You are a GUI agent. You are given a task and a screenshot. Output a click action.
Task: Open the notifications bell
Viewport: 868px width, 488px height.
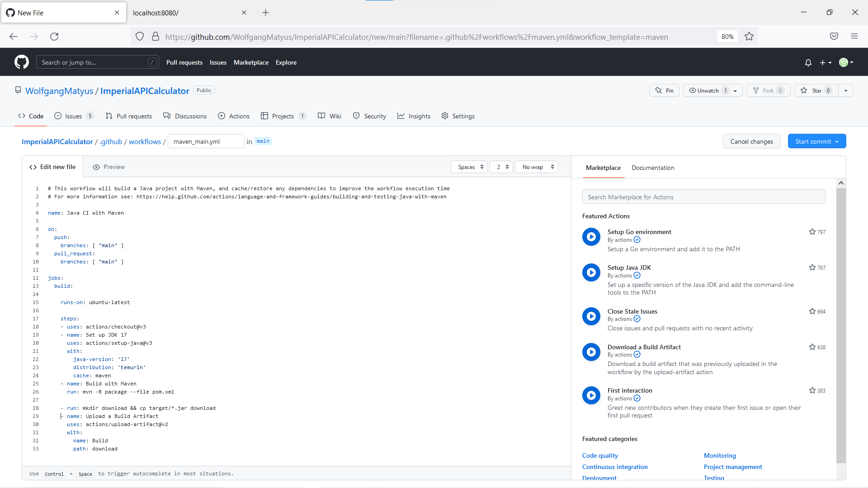(x=808, y=62)
